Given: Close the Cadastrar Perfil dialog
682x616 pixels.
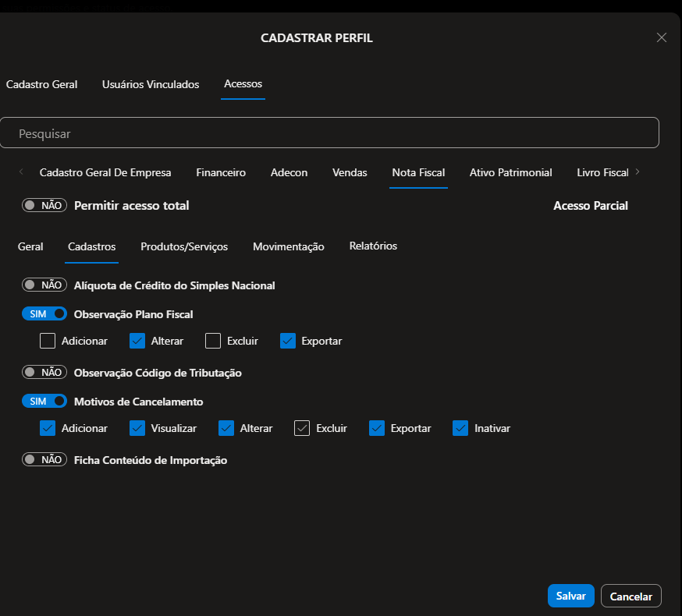Looking at the screenshot, I should coord(661,37).
